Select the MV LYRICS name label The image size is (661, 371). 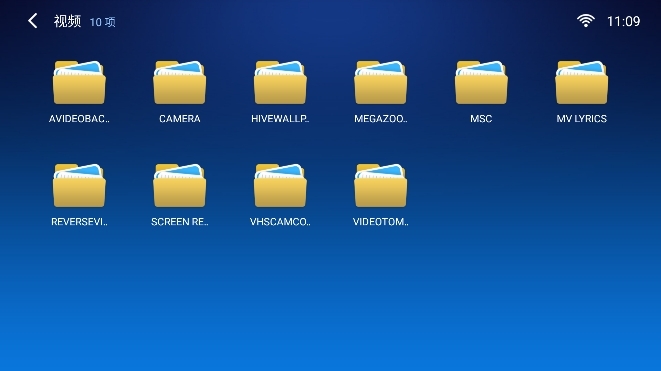[x=582, y=119]
